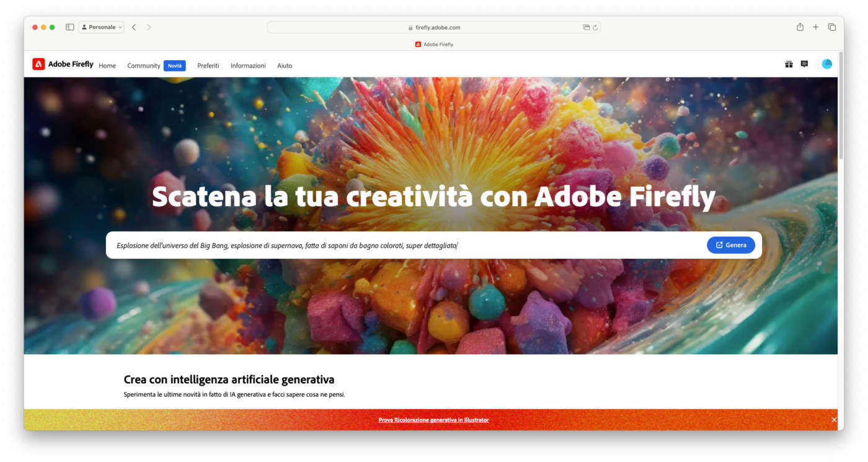Expand the Personale profile dropdown
The image size is (868, 462).
pyautogui.click(x=101, y=27)
